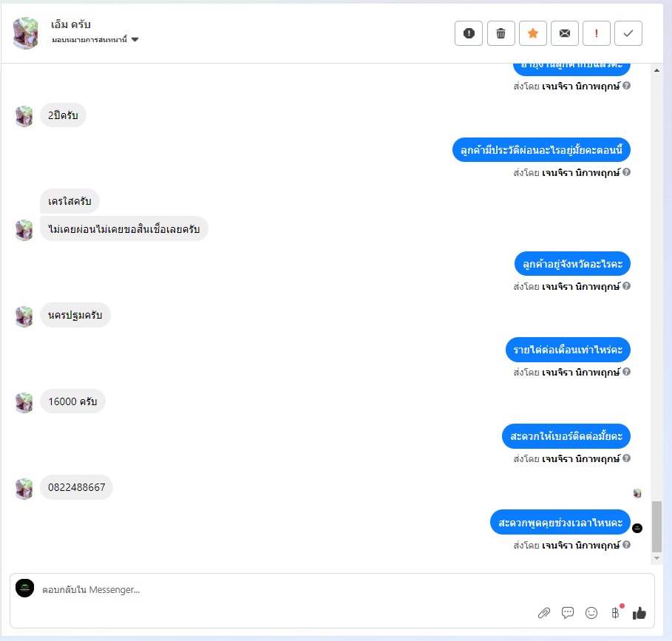The height and width of the screenshot is (641, 672).
Task: Mark conversation as spam with exclamation circle icon
Action: coord(469,33)
